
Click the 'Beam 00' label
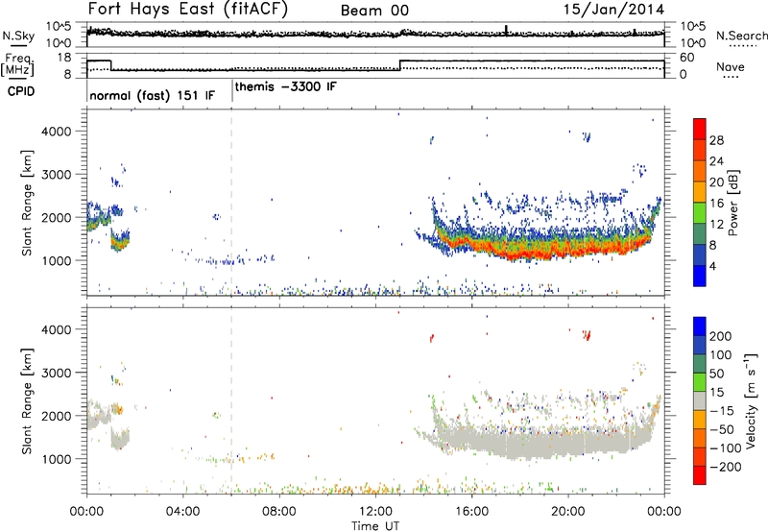coord(374,11)
